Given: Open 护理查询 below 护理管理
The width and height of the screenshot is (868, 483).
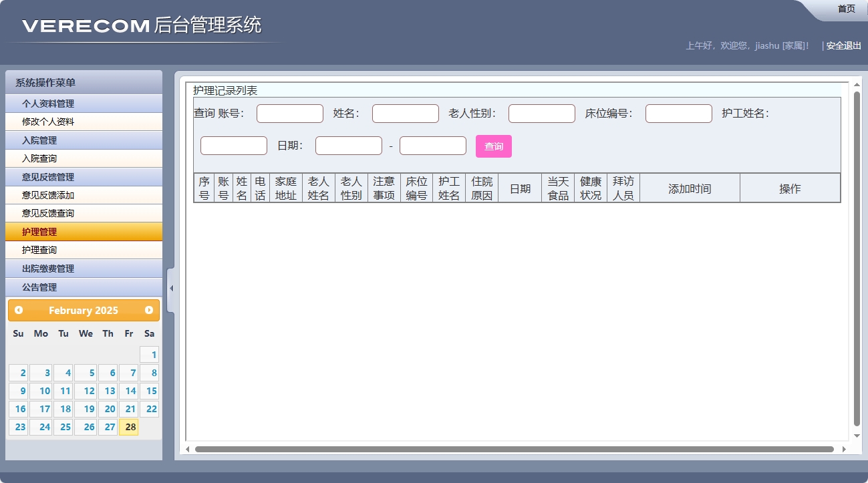Looking at the screenshot, I should (x=84, y=250).
